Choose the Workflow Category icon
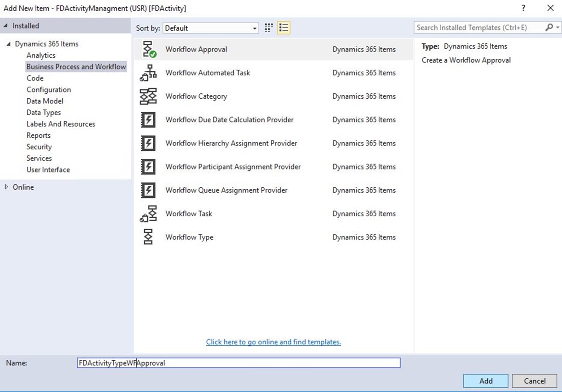The height and width of the screenshot is (392, 562). coord(148,96)
